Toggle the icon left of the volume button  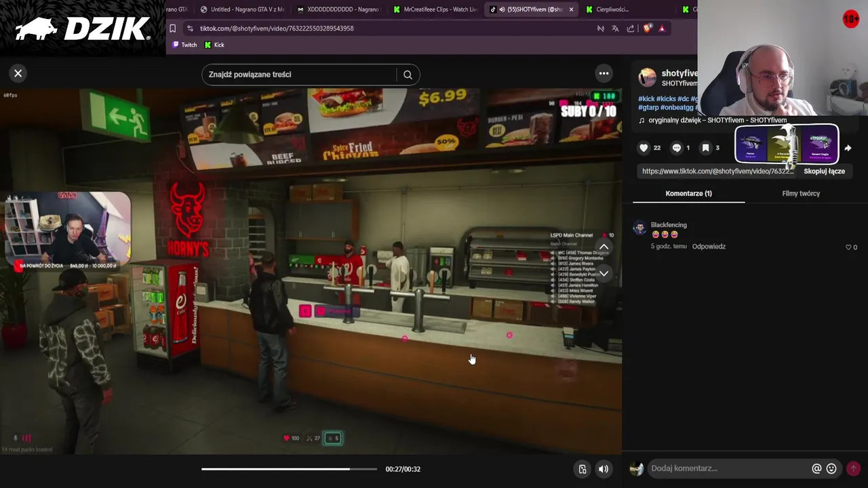(582, 469)
